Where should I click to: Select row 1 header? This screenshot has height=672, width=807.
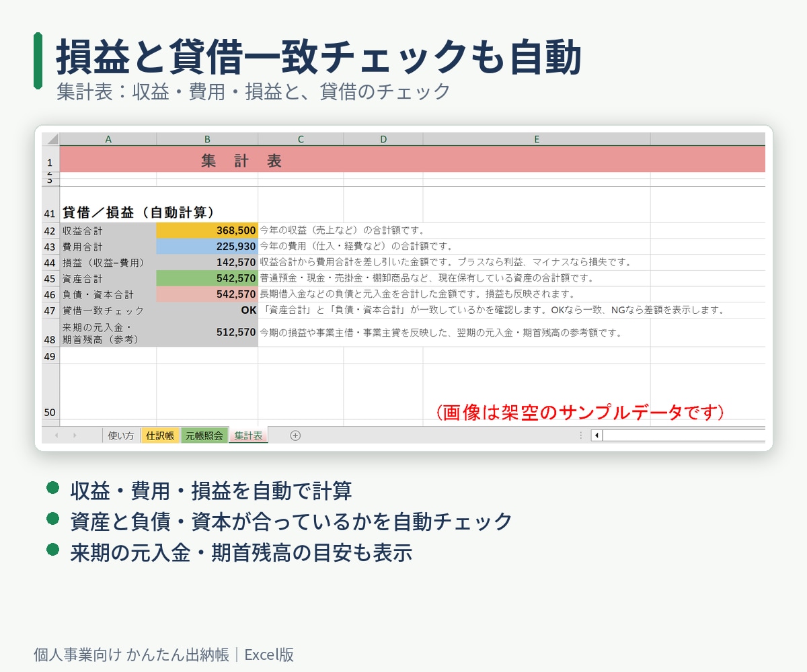(x=50, y=159)
